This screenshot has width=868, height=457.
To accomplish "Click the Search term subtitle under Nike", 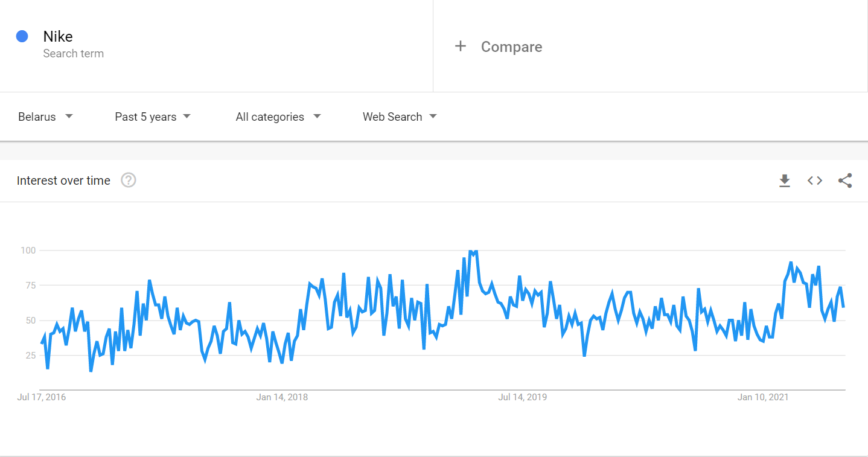I will pyautogui.click(x=74, y=54).
